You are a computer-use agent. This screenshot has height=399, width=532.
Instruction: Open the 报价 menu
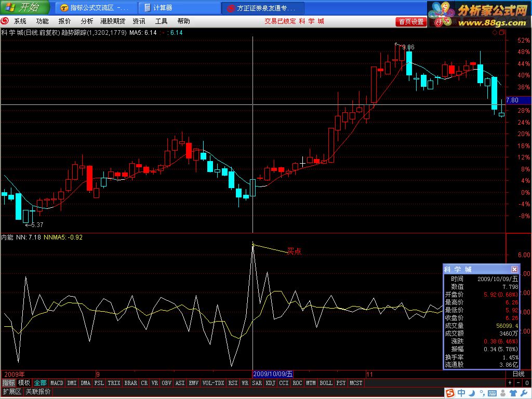coord(64,21)
